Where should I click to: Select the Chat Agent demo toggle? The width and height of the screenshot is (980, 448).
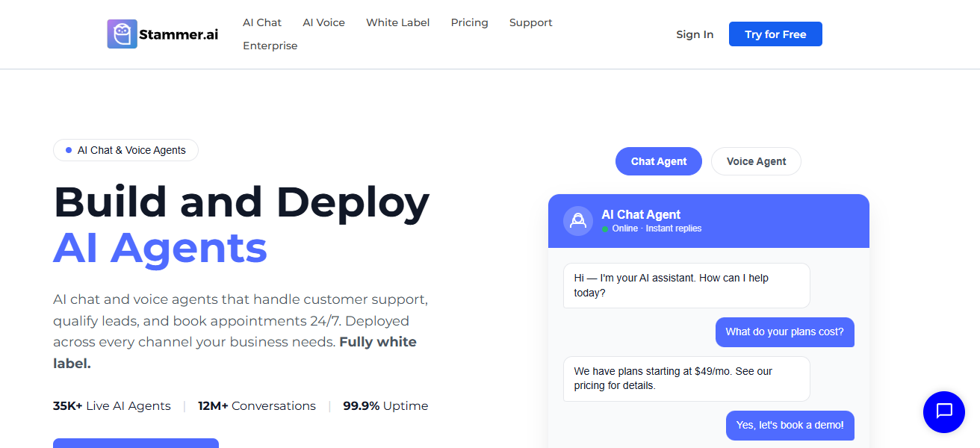tap(658, 161)
